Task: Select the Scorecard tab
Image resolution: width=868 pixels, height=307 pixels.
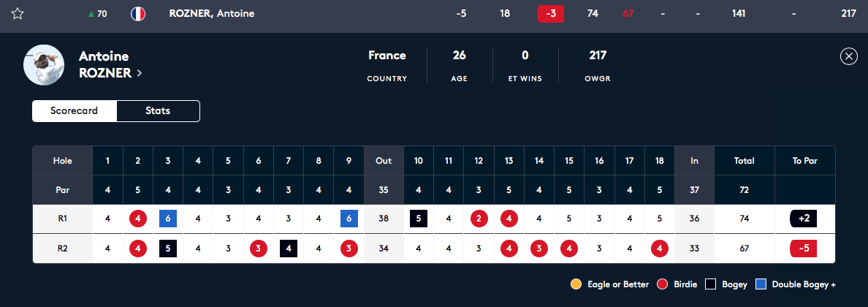Action: pos(74,111)
